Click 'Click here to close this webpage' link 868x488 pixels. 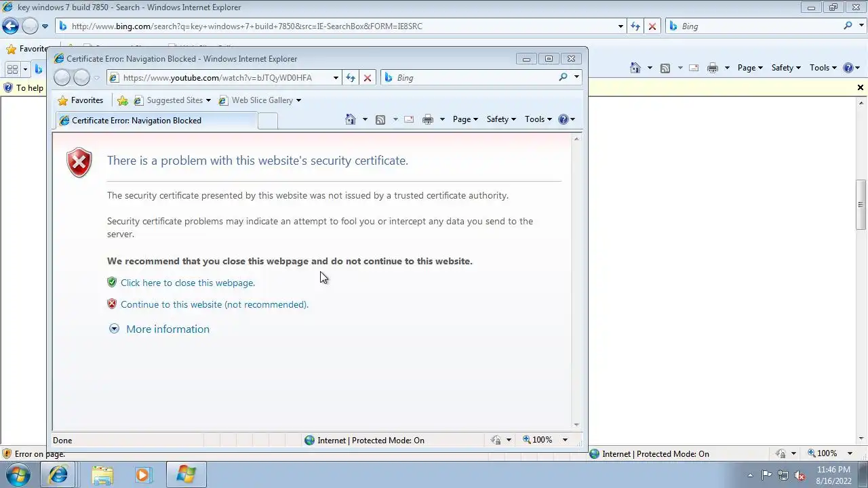pyautogui.click(x=188, y=283)
